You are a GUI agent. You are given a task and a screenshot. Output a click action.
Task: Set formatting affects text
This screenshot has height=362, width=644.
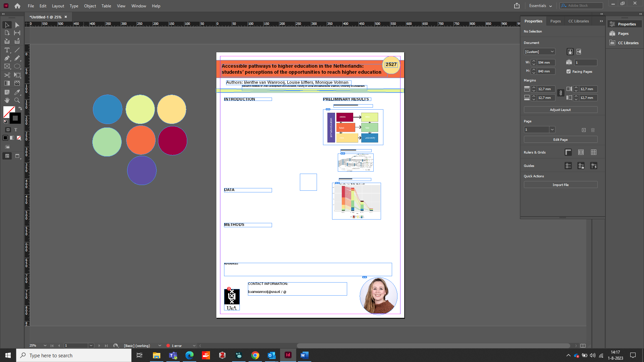[x=16, y=130]
